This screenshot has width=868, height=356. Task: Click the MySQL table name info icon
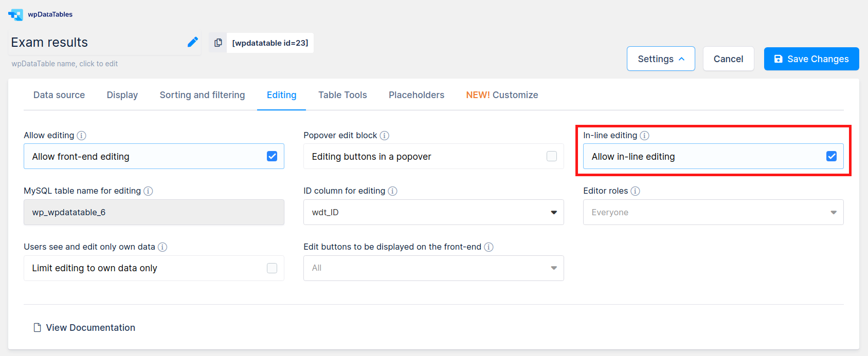148,191
